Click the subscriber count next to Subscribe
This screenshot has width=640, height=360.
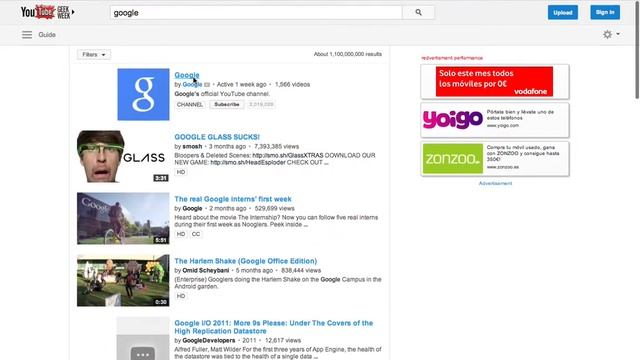point(261,104)
